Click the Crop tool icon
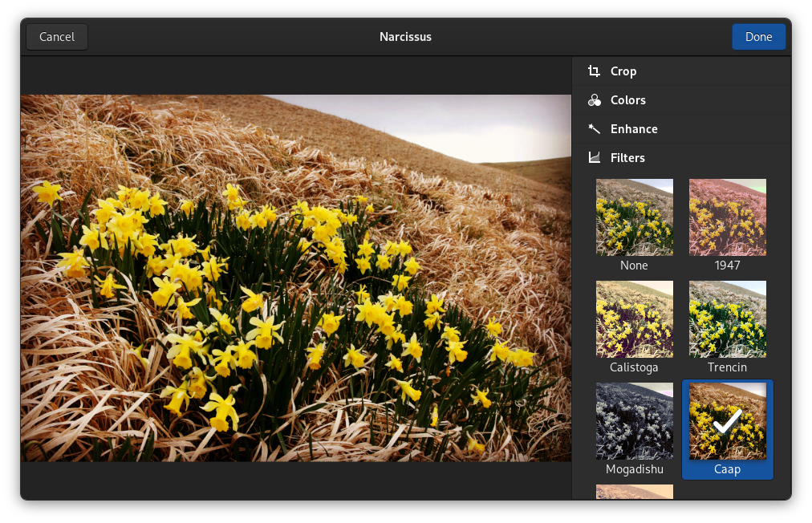This screenshot has height=523, width=812. tap(594, 71)
